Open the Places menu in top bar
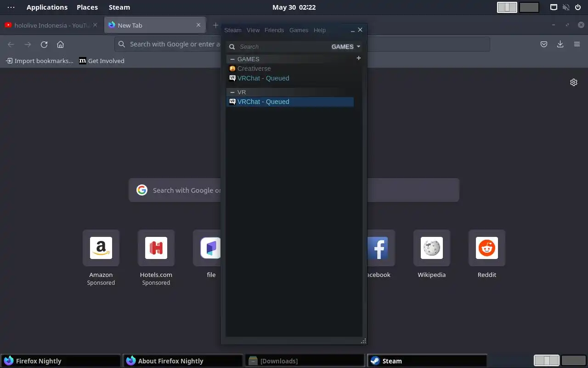The image size is (588, 368). tap(87, 7)
